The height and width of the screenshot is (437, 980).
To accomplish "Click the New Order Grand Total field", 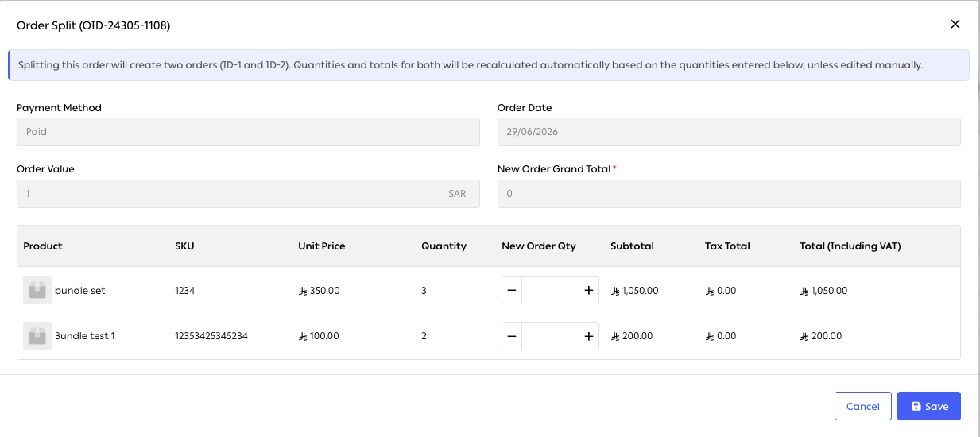I will 729,194.
